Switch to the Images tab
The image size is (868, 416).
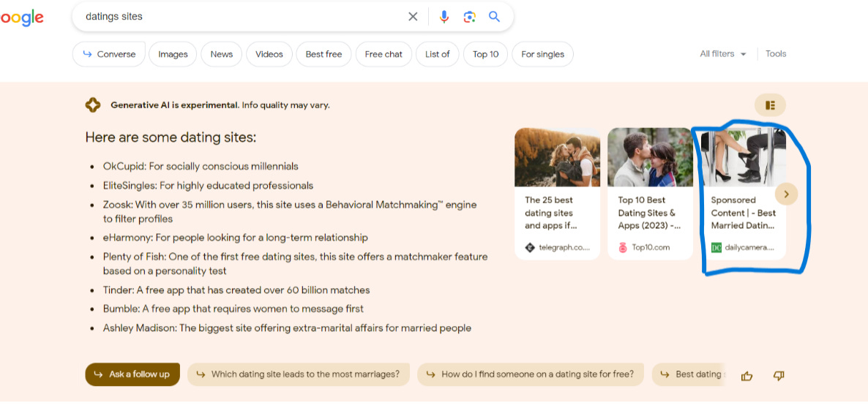click(173, 54)
